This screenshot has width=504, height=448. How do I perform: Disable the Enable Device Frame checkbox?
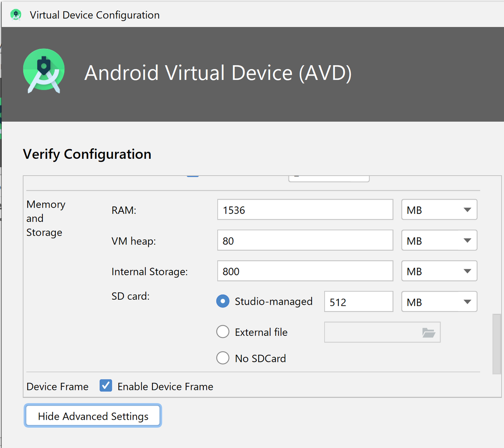pyautogui.click(x=105, y=385)
